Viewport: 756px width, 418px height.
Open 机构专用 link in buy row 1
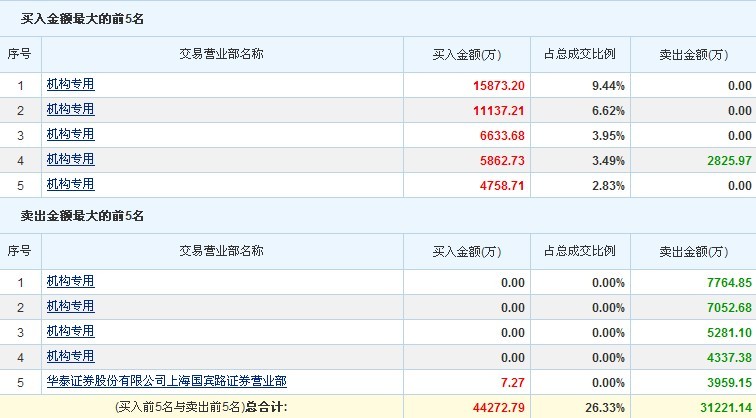70,84
